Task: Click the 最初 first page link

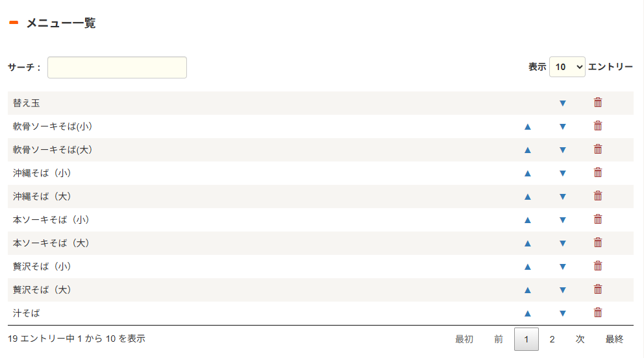Action: point(464,339)
